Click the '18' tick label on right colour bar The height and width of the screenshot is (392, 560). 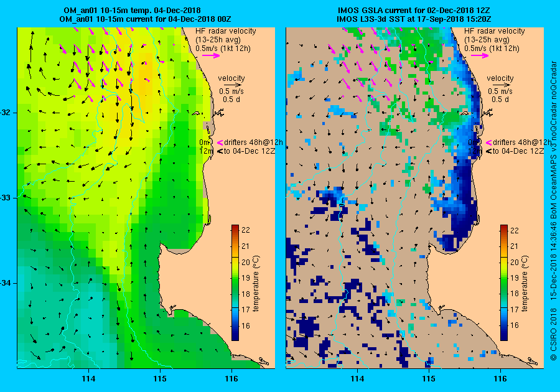pyautogui.click(x=515, y=294)
